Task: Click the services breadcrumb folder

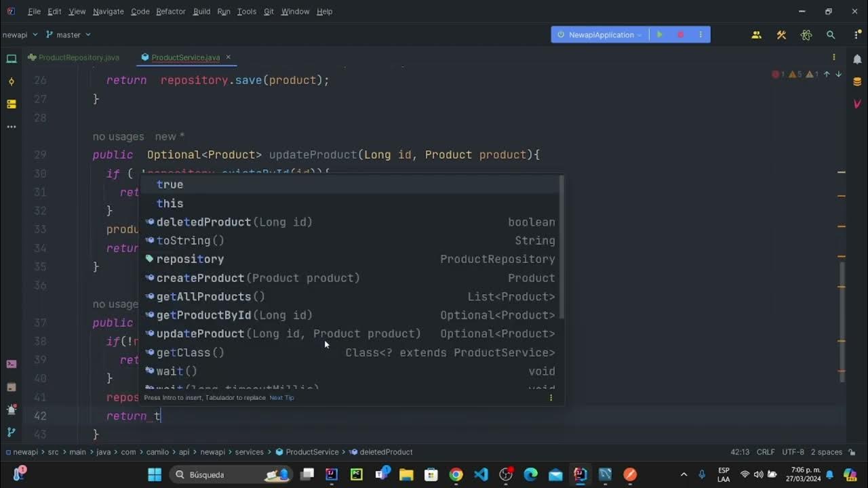Action: tap(249, 452)
